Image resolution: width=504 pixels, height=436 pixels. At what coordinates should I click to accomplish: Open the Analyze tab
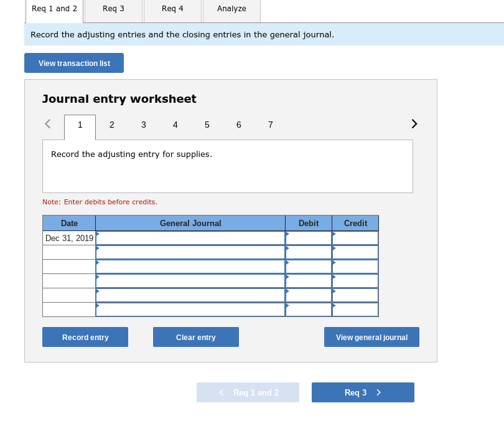click(x=231, y=9)
